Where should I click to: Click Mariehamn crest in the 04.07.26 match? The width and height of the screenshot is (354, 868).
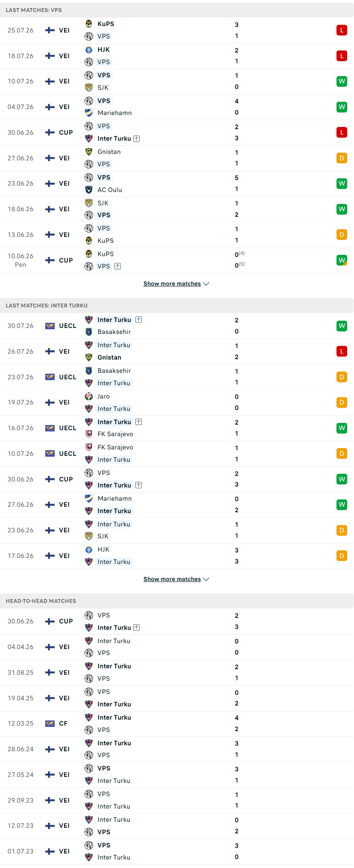coord(89,113)
